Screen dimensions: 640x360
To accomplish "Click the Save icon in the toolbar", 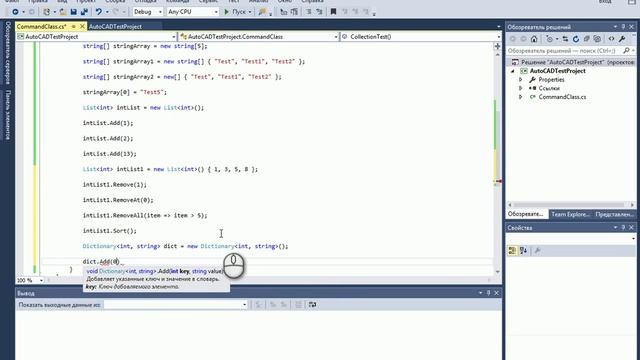I will (x=74, y=12).
